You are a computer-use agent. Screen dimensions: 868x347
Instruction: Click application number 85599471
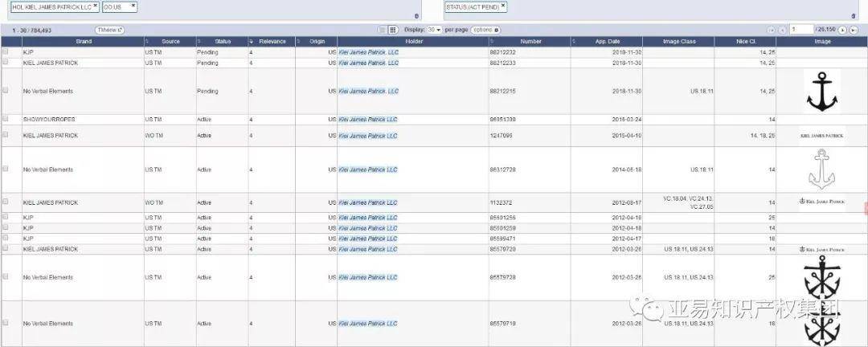pyautogui.click(x=502, y=239)
